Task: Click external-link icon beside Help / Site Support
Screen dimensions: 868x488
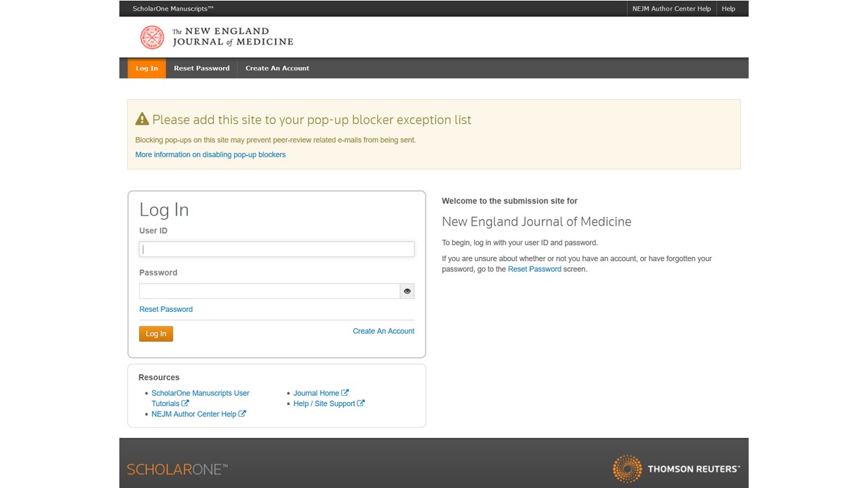Action: coord(361,403)
